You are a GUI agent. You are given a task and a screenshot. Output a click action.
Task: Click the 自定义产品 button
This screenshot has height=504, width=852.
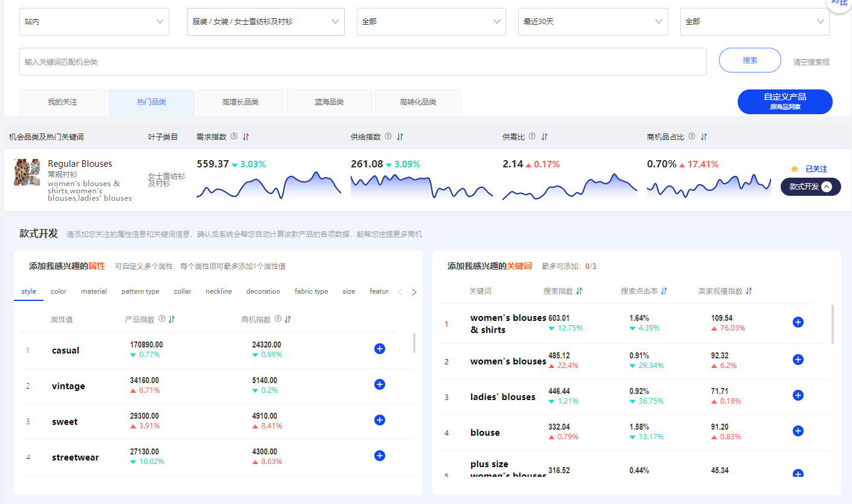[x=784, y=102]
